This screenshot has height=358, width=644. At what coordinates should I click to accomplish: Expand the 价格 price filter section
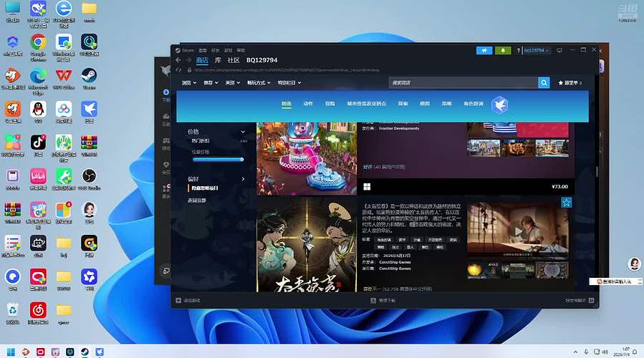click(216, 132)
